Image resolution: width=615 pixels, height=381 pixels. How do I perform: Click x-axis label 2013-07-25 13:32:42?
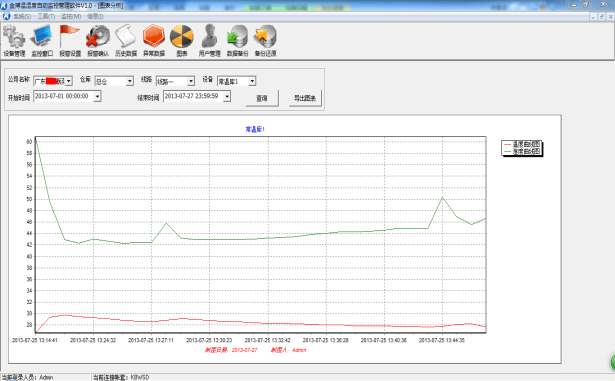[x=267, y=340]
